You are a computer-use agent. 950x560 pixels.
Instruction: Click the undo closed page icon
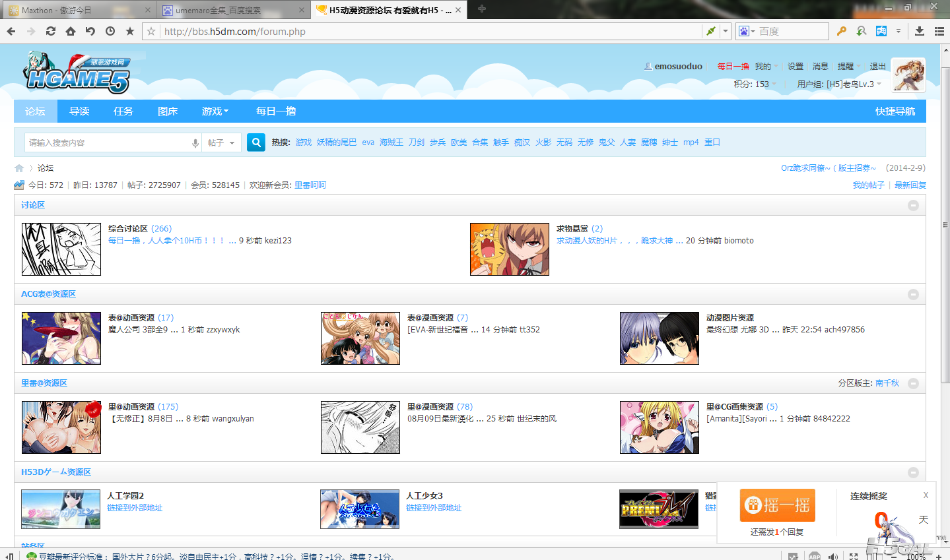coord(90,31)
